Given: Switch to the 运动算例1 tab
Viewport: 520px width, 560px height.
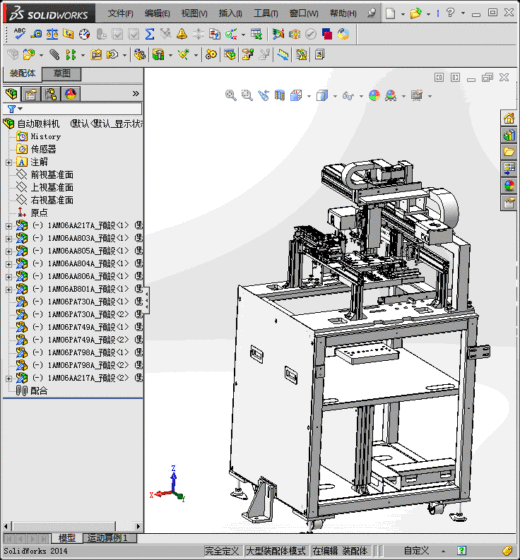Looking at the screenshot, I should [x=110, y=538].
